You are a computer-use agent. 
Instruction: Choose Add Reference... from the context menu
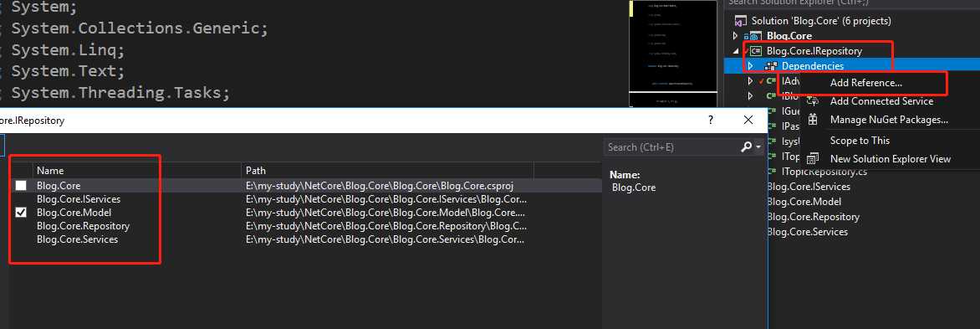click(x=865, y=83)
